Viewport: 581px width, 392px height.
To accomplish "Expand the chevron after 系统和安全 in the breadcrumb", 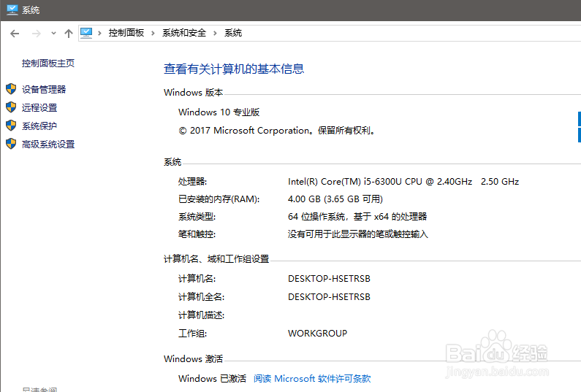I will click(x=215, y=33).
